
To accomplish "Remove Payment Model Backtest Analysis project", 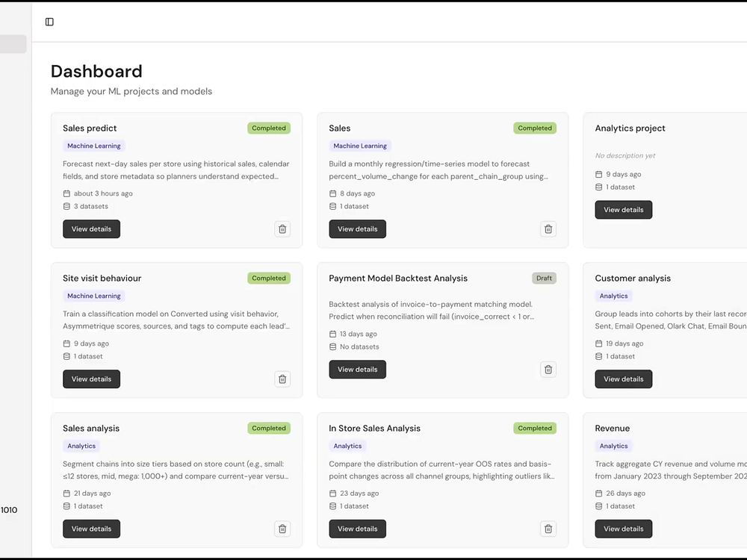I will coord(548,370).
